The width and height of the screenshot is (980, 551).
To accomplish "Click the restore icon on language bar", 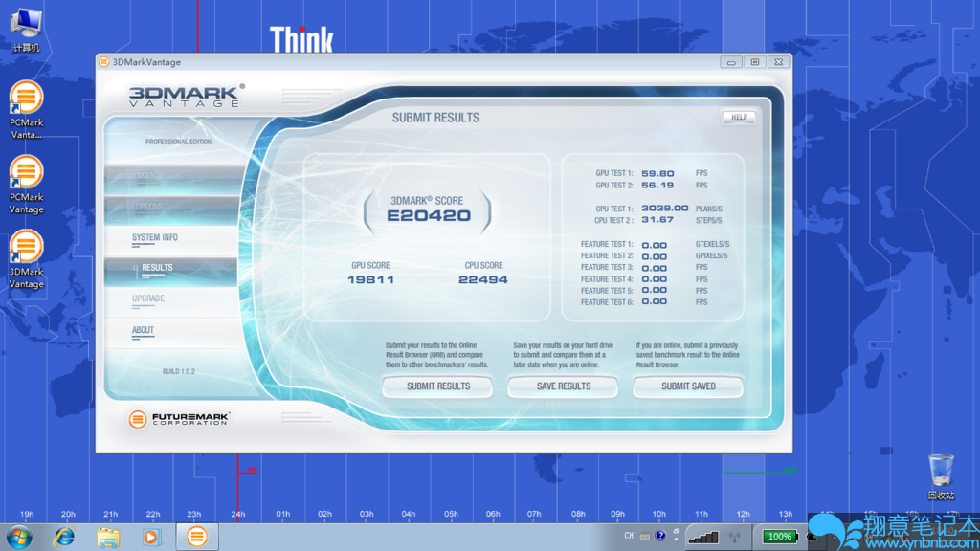I will coord(677,531).
